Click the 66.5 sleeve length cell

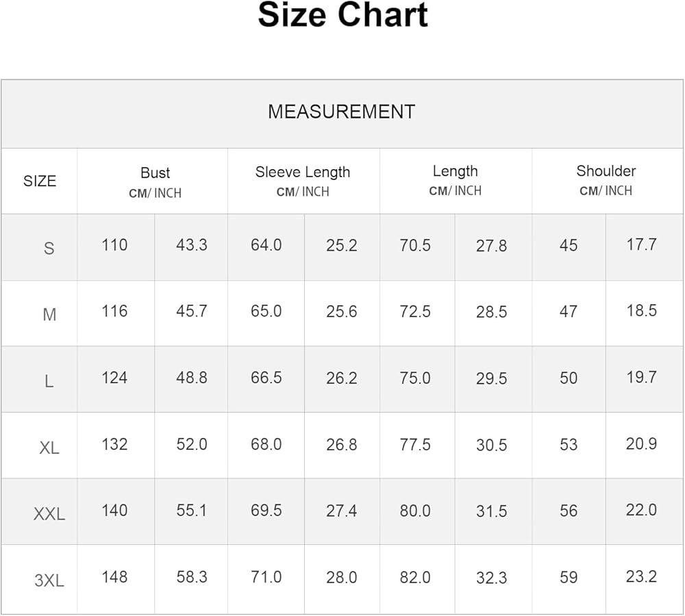coord(266,378)
